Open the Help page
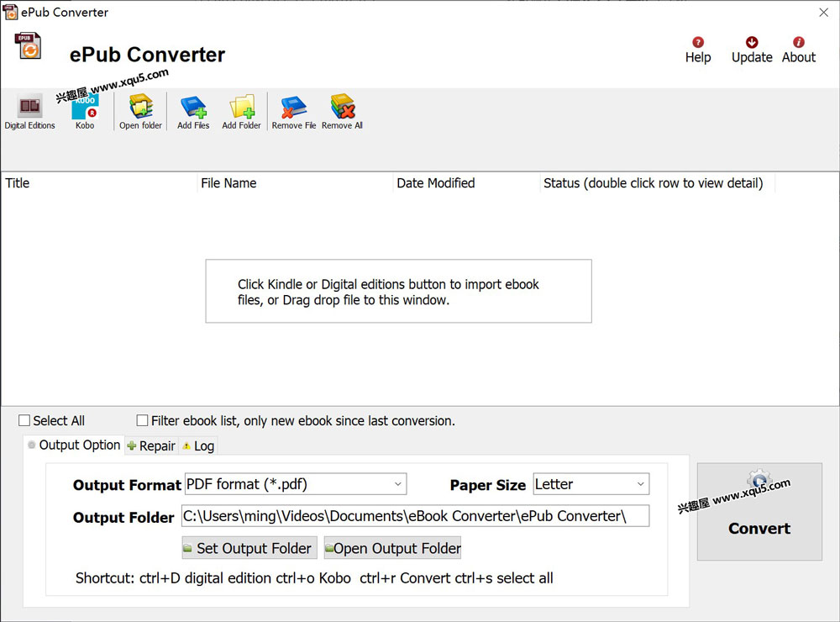 tap(697, 50)
